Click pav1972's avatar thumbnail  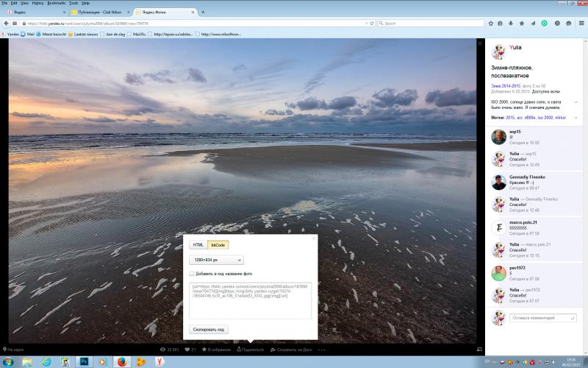pos(499,273)
